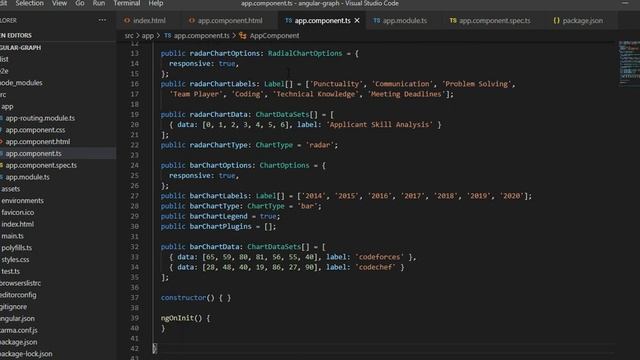Open app.component.html in Explorer
Image resolution: width=640 pixels, height=360 pixels.
tap(38, 142)
